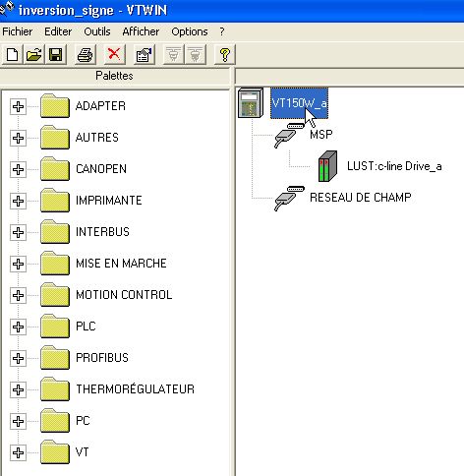Open a project with the folder icon
This screenshot has width=464, height=476.
pos(34,54)
